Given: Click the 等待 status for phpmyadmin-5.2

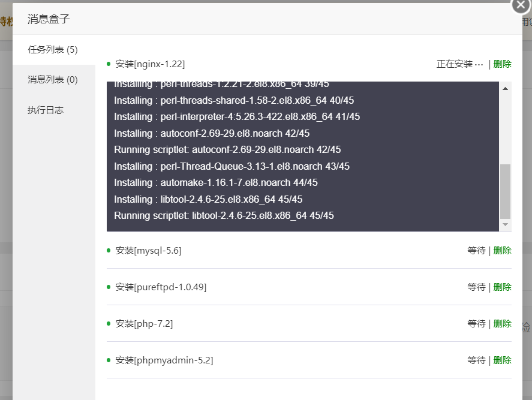Looking at the screenshot, I should (476, 360).
